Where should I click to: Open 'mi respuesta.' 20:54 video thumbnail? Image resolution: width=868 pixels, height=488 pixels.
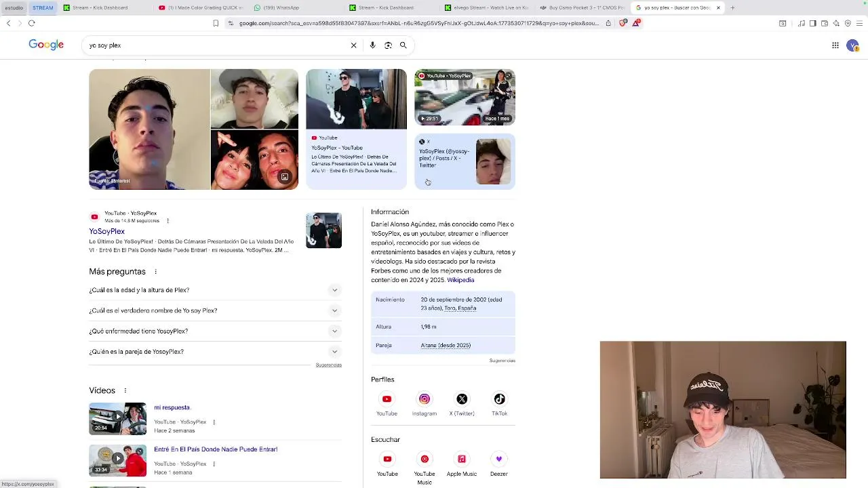click(117, 419)
